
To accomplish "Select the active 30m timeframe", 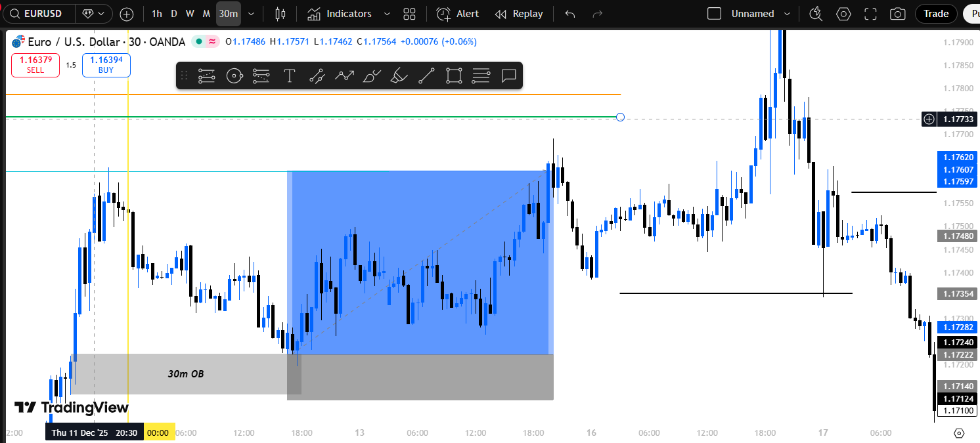I will click(x=229, y=14).
